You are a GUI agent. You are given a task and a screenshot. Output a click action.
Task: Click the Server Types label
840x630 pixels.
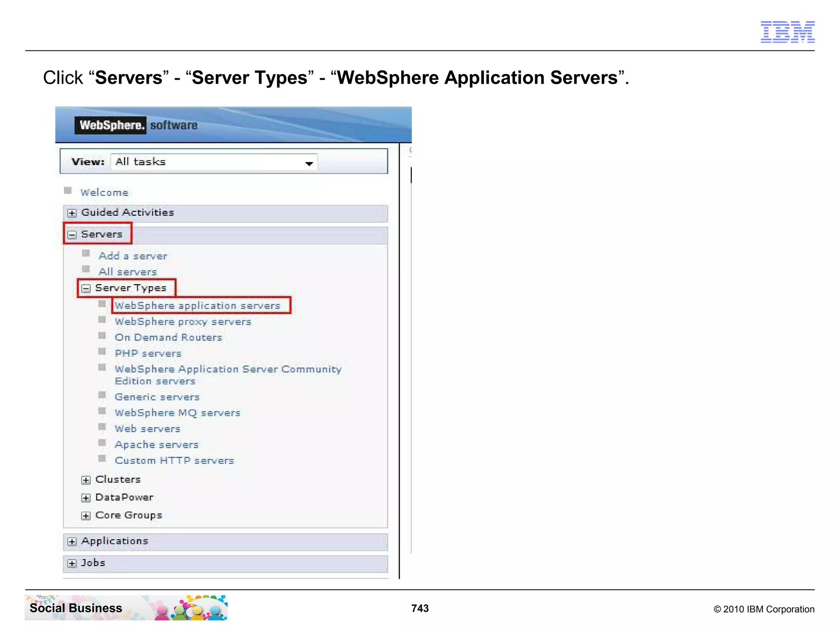tap(131, 288)
